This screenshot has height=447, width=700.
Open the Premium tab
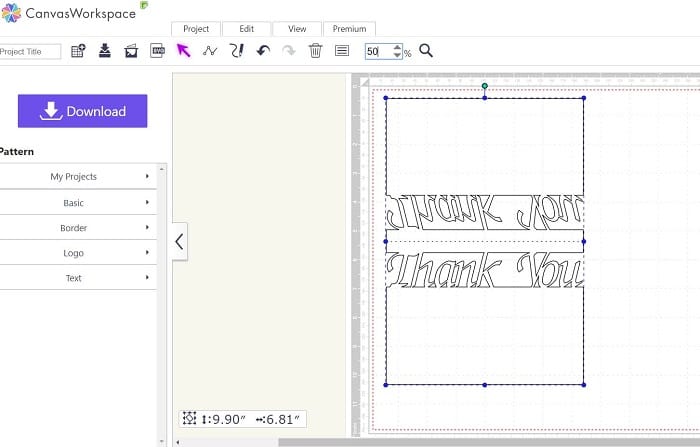click(x=349, y=29)
